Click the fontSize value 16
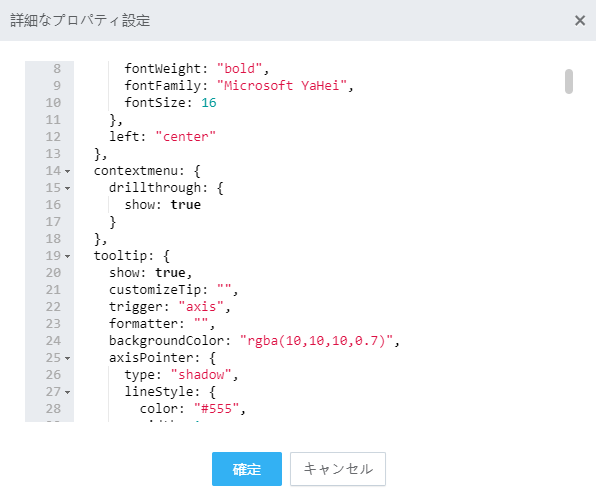The height and width of the screenshot is (492, 596). [x=209, y=103]
